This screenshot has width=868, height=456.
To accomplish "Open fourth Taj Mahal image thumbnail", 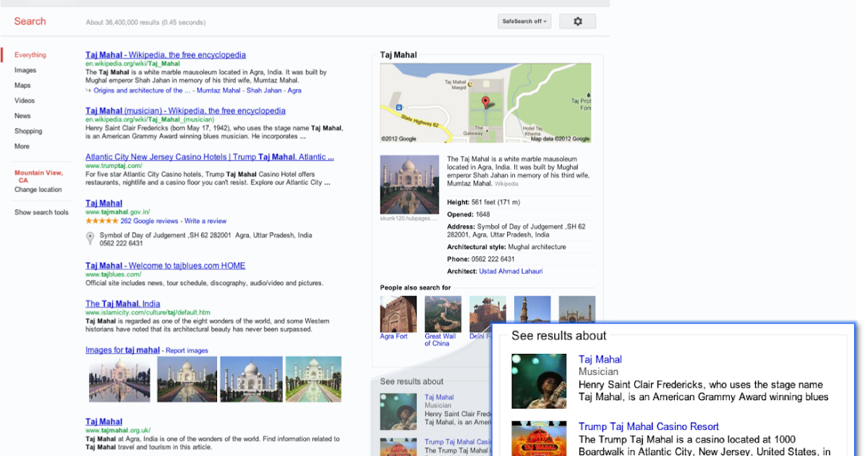I will pyautogui.click(x=313, y=379).
